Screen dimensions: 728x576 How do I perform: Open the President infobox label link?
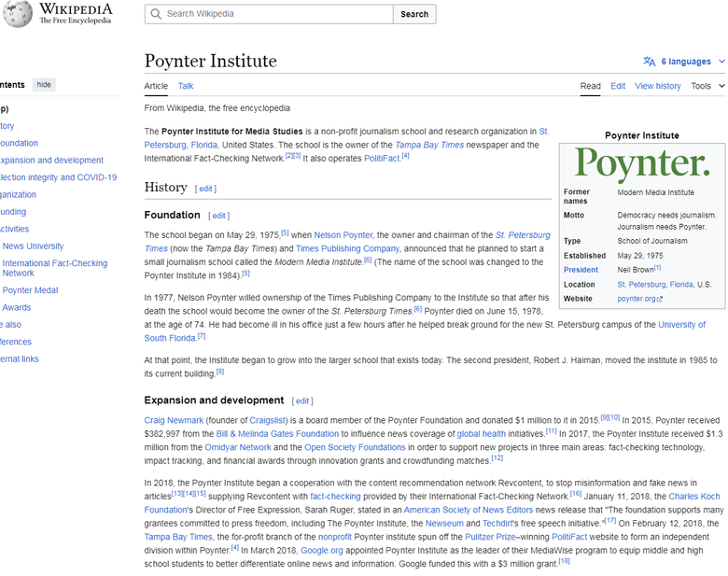[581, 270]
